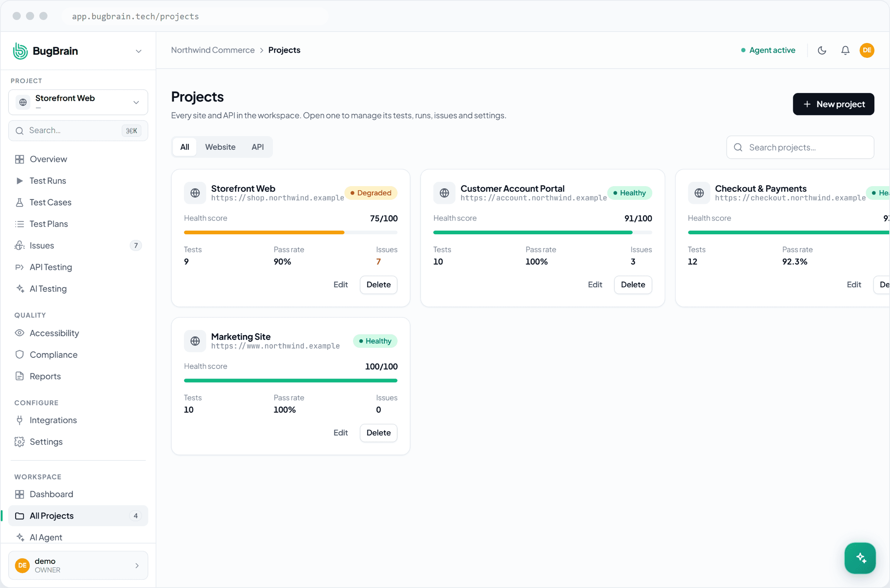The height and width of the screenshot is (588, 890).
Task: Click globe icon on Customer Account Portal card
Action: tap(444, 193)
